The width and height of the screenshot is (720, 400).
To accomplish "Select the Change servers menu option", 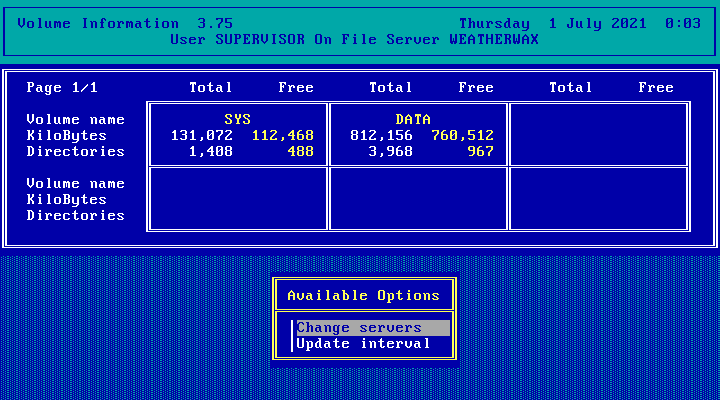I will [360, 328].
